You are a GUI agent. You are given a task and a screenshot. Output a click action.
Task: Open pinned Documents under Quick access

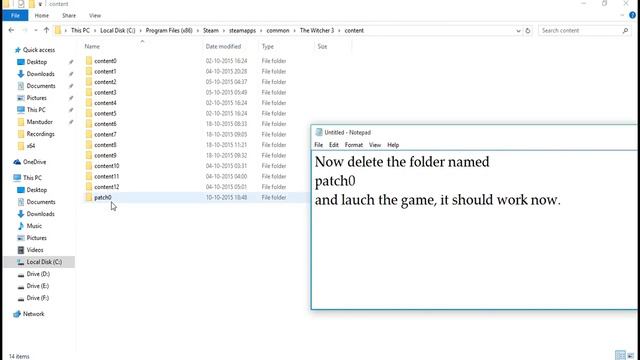tap(41, 86)
